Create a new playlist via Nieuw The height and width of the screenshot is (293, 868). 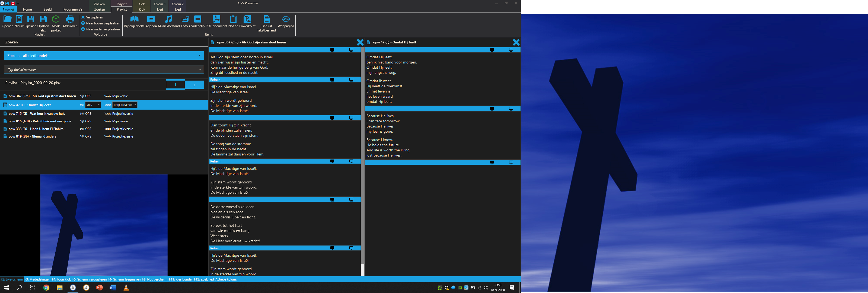coord(19,21)
